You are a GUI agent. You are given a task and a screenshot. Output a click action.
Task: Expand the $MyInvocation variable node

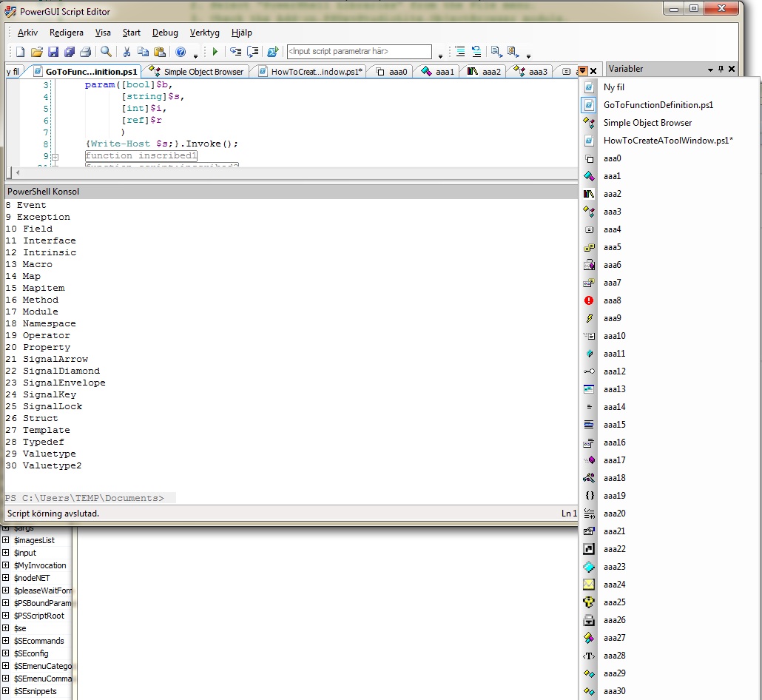[6, 565]
